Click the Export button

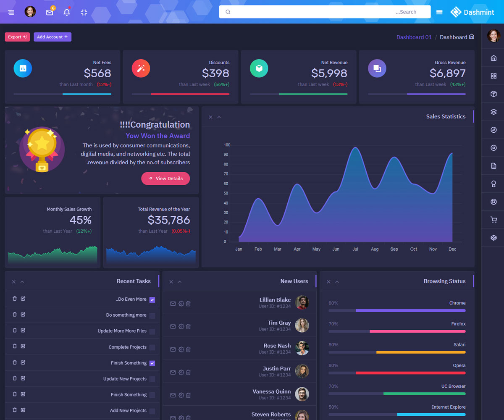(x=17, y=37)
